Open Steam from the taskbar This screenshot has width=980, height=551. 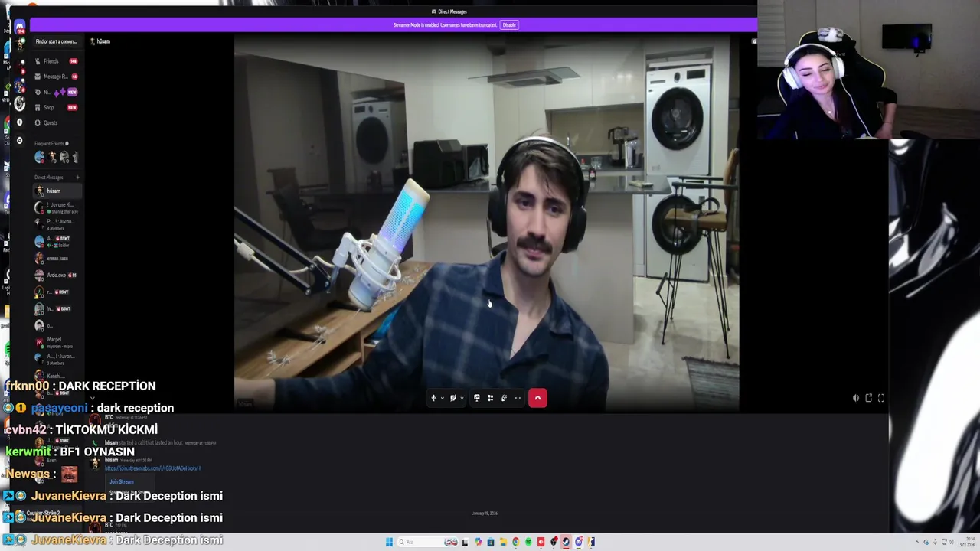[566, 542]
